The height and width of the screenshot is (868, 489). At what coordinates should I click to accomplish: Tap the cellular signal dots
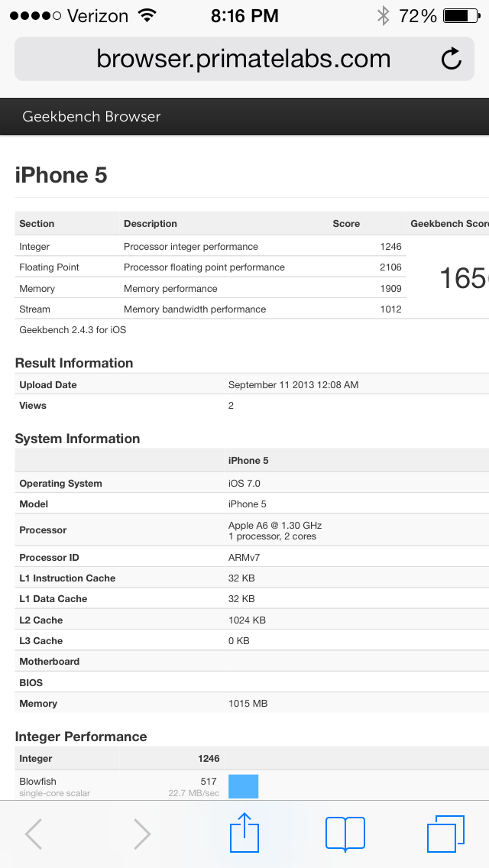click(35, 16)
